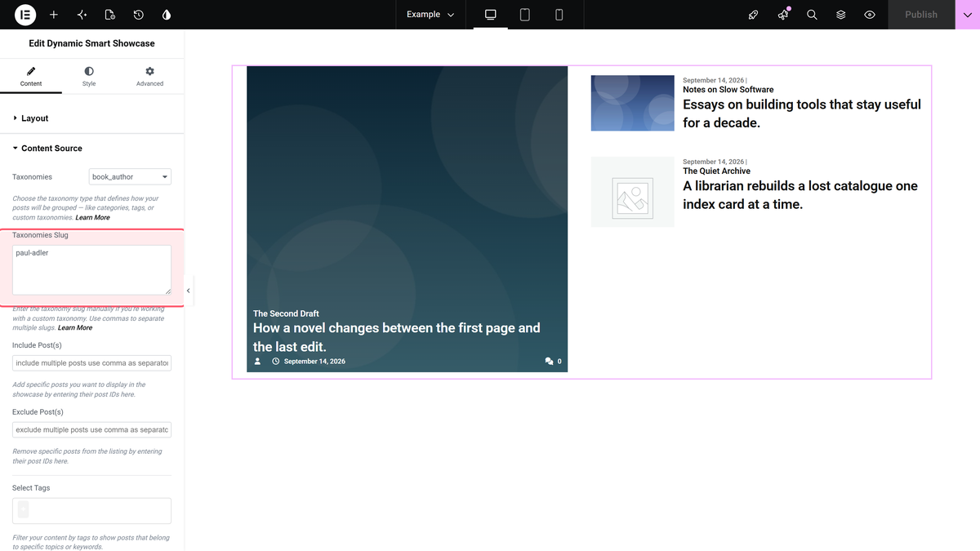Image resolution: width=980 pixels, height=551 pixels.
Task: Click the September 14, 2026 date on featured post
Action: point(314,362)
